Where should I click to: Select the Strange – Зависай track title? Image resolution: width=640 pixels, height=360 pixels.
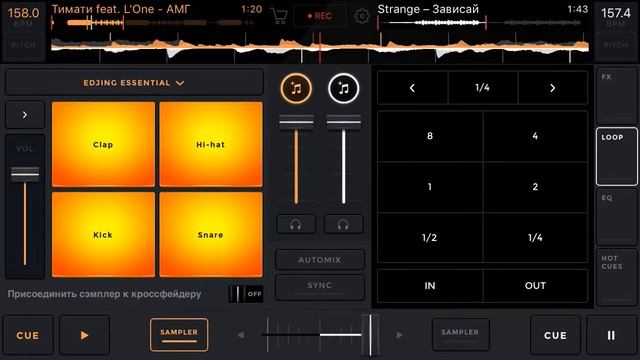(x=428, y=9)
